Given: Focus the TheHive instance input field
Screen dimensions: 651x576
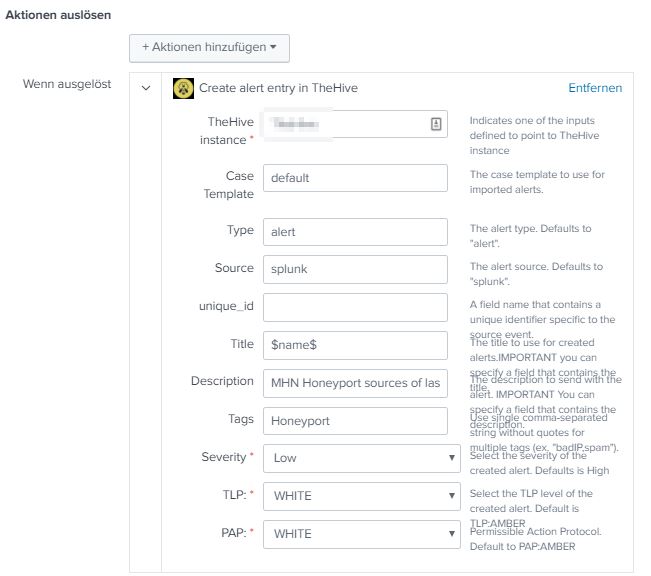Looking at the screenshot, I should point(355,124).
